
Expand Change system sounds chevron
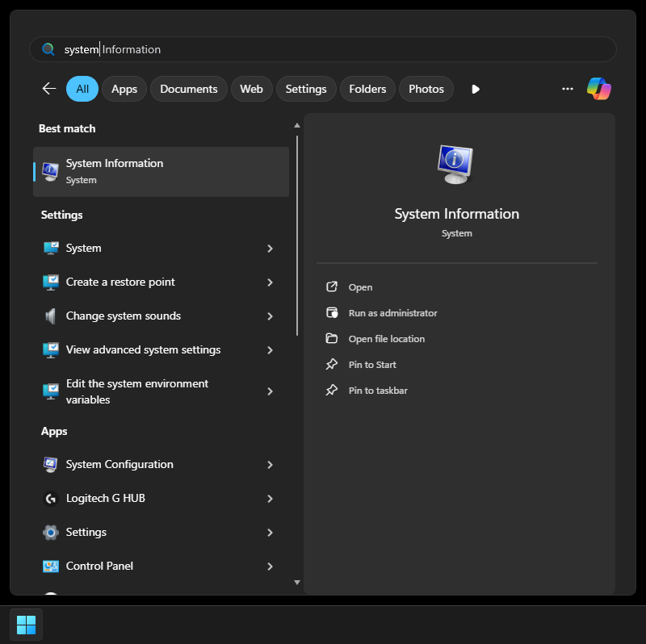(270, 316)
